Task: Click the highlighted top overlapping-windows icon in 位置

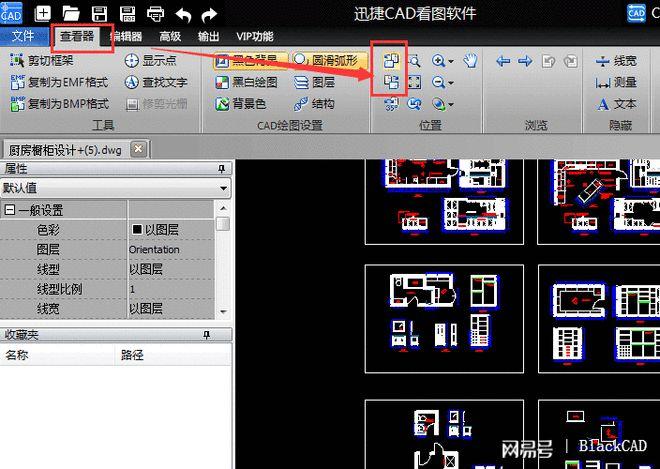Action: 391,60
